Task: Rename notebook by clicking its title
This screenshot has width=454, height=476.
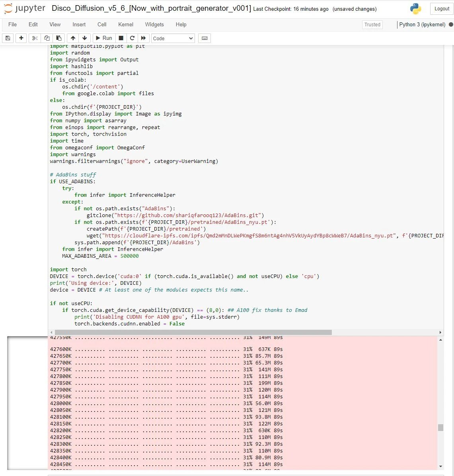Action: [x=151, y=8]
